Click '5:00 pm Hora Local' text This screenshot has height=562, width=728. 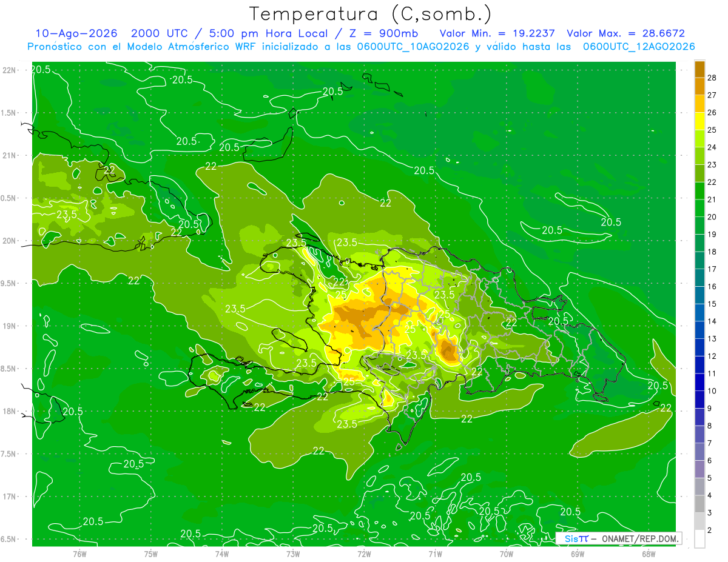[x=269, y=33]
